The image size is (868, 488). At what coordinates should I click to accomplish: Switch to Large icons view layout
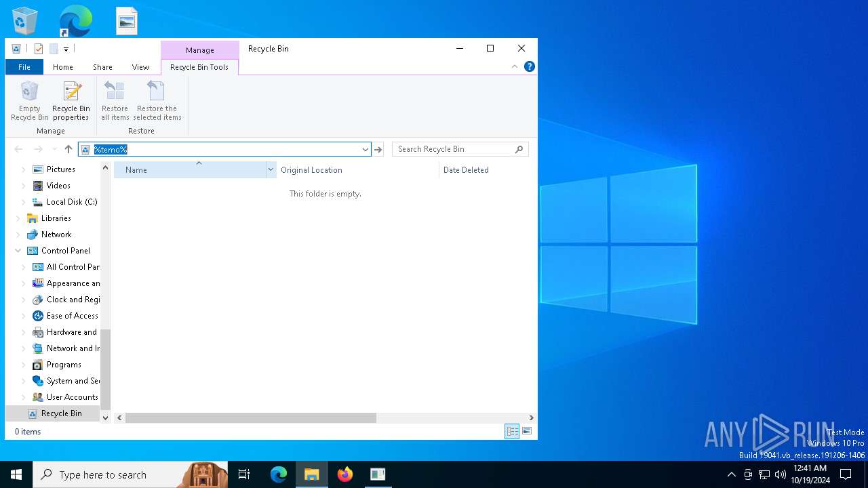(527, 431)
